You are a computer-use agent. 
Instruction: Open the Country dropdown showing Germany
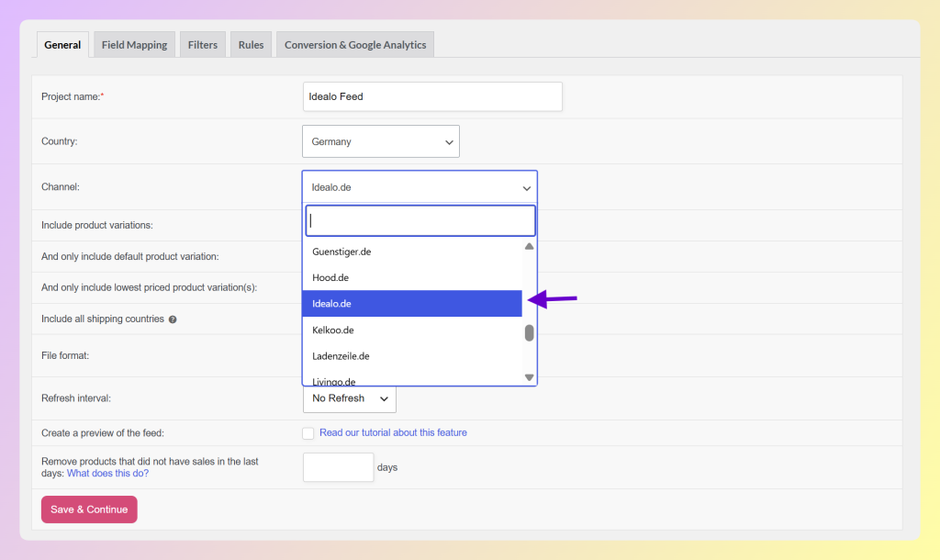pos(381,141)
